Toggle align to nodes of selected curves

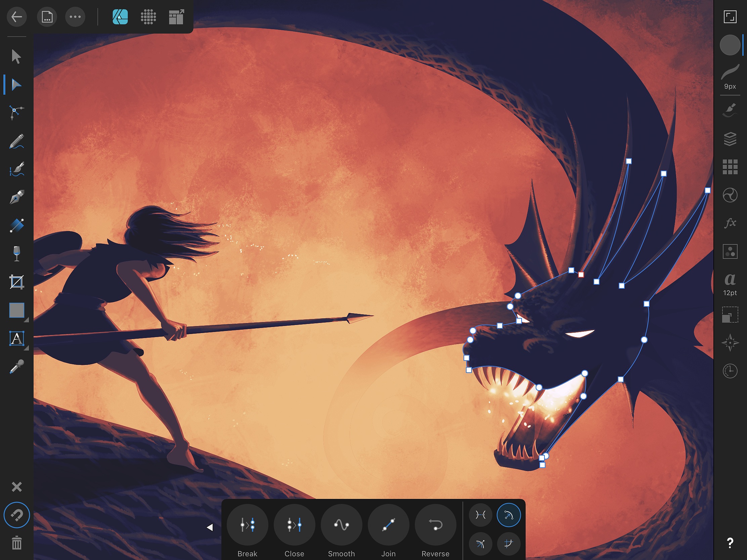509,544
